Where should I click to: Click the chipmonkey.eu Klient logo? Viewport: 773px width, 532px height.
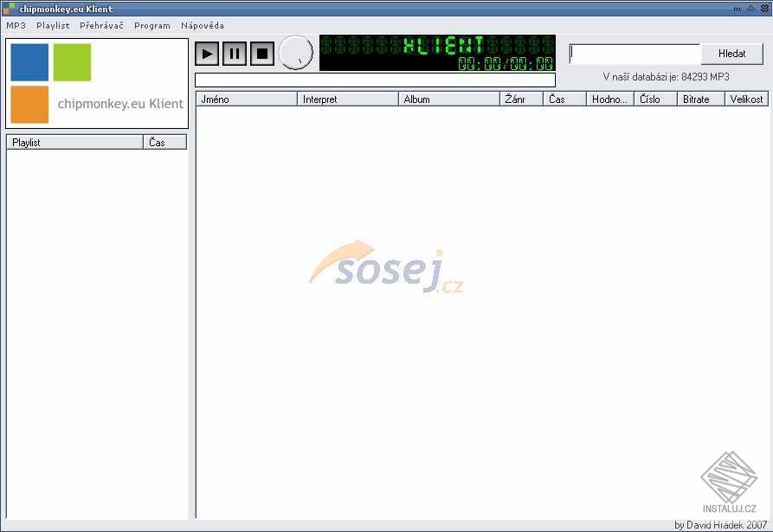[x=97, y=83]
